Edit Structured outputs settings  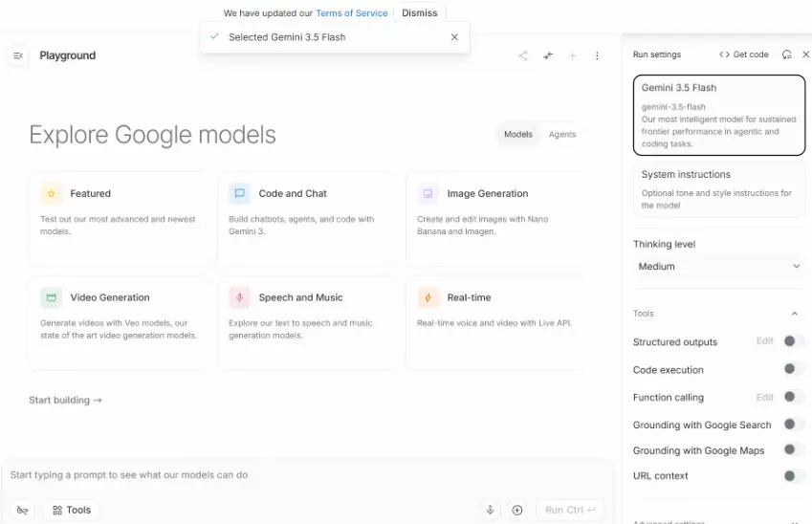tap(765, 340)
